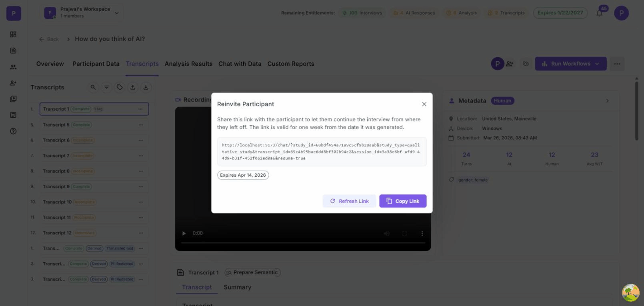Open the add-person icon in left sidebar

point(13,83)
